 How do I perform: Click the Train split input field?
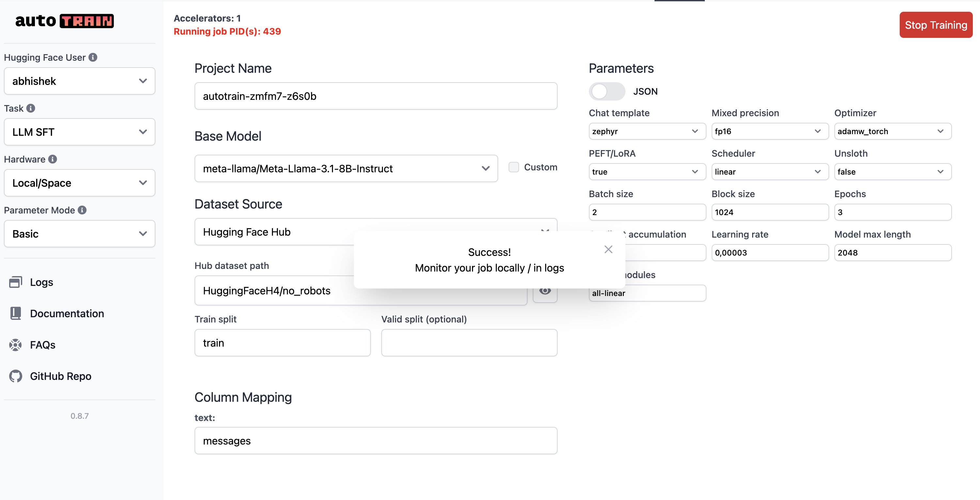282,343
